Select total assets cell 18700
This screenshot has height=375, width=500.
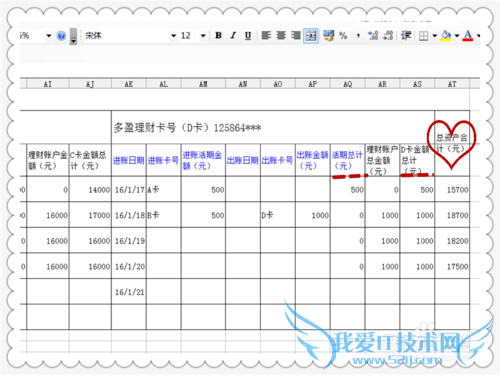(x=452, y=215)
